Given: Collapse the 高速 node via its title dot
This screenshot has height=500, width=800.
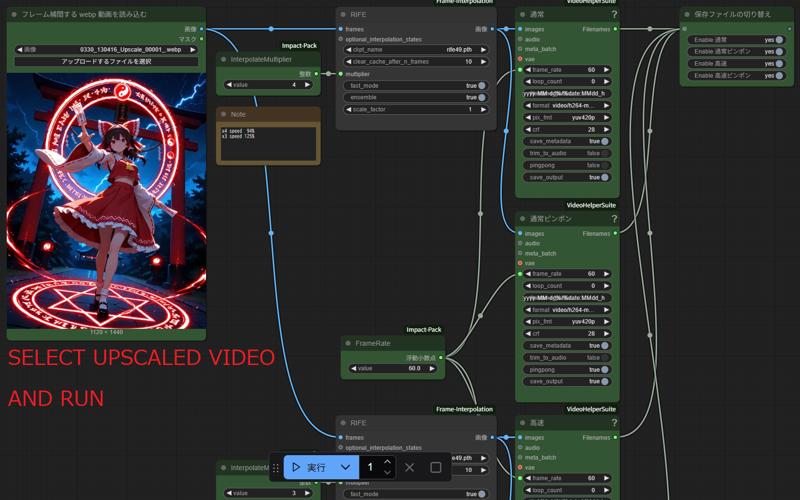Looking at the screenshot, I should coord(522,423).
